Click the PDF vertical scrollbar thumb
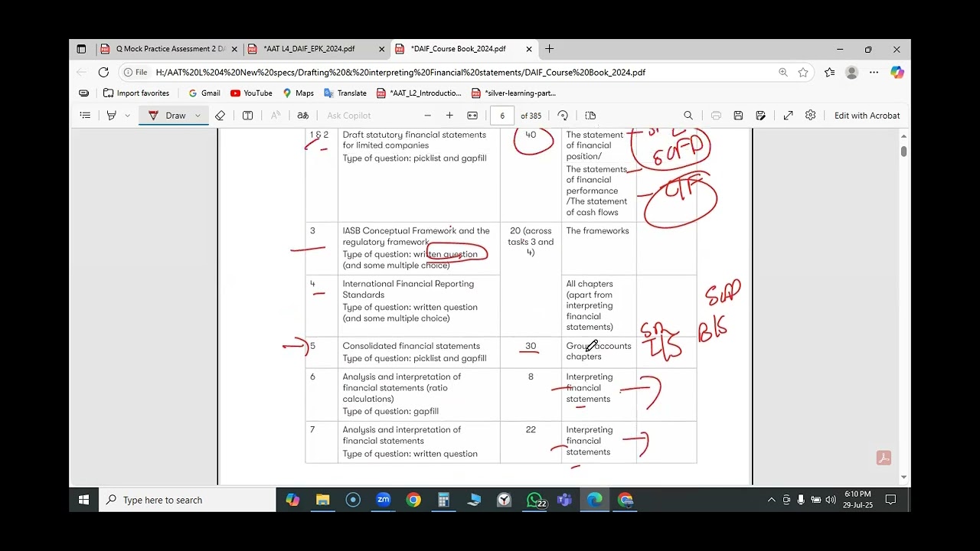Viewport: 980px width, 551px height. click(904, 152)
